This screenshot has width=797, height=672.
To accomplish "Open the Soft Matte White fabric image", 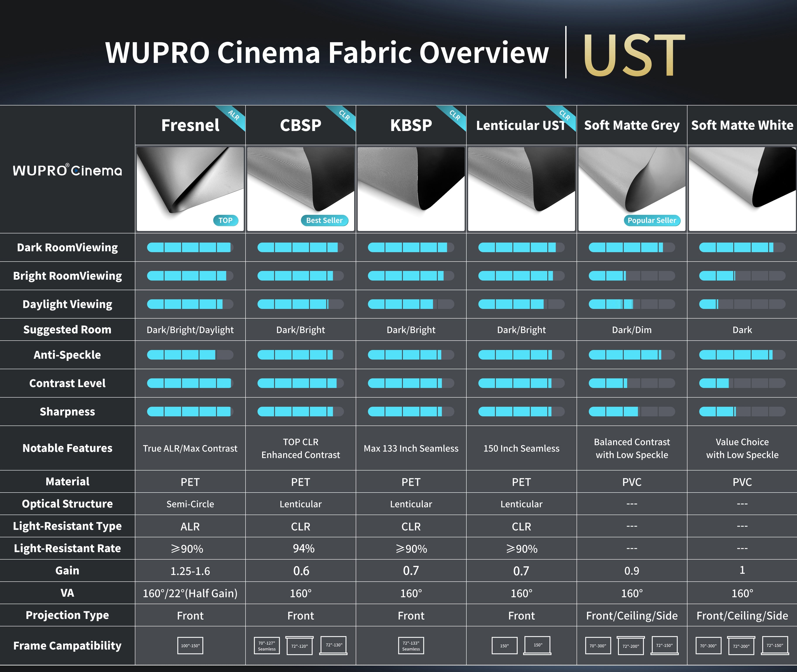I will coord(742,189).
